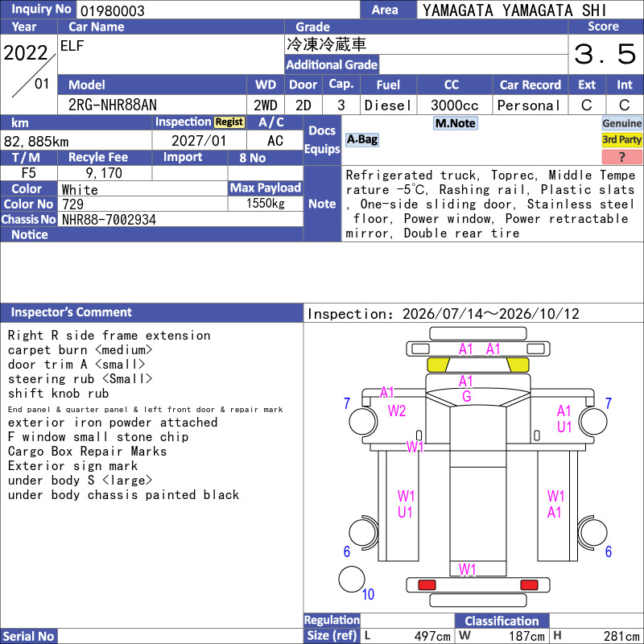Click comment 'F window small stone chip'
644x644 pixels.
tap(98, 436)
